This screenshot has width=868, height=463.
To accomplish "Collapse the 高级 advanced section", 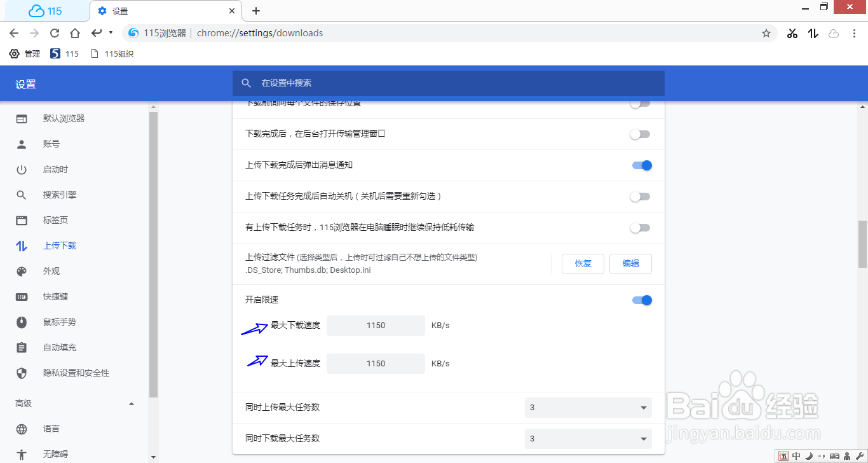I will (132, 403).
